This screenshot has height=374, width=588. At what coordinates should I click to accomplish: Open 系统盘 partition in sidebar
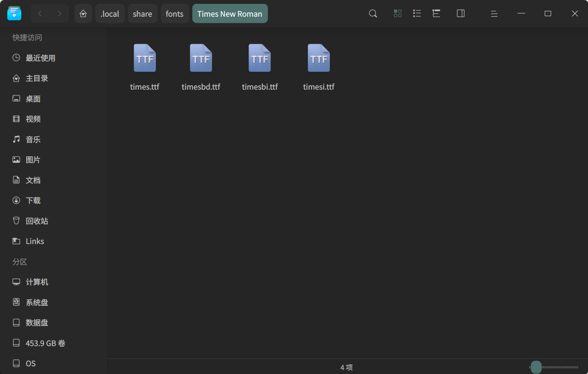coord(37,302)
